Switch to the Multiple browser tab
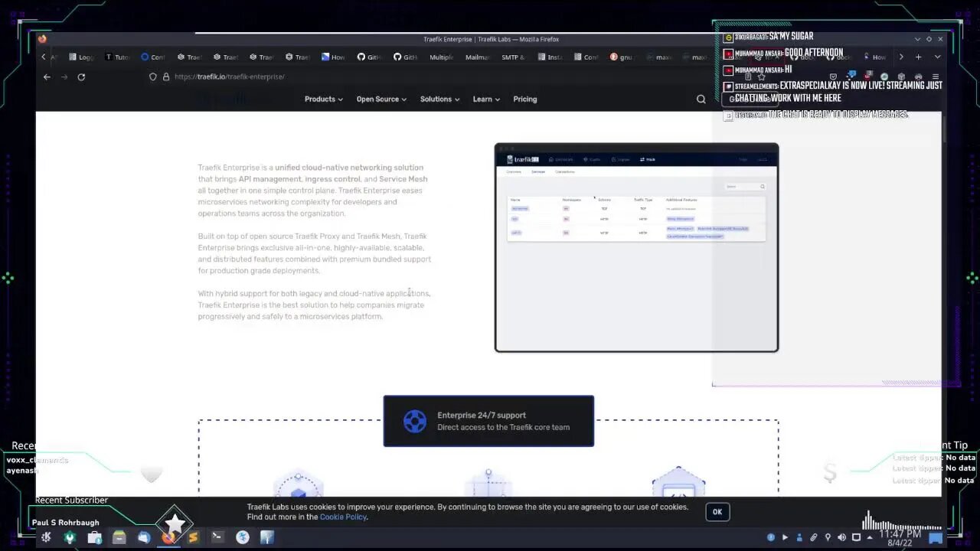 pos(441,57)
